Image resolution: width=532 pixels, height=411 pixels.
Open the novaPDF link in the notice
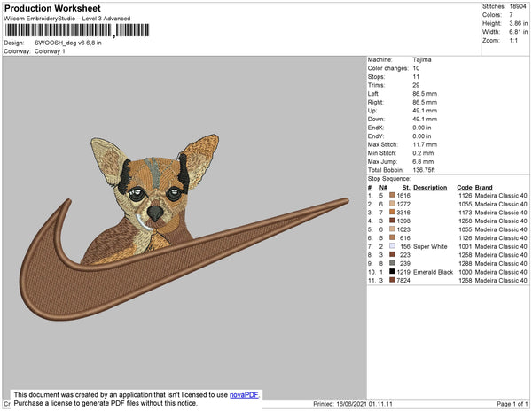click(x=244, y=395)
